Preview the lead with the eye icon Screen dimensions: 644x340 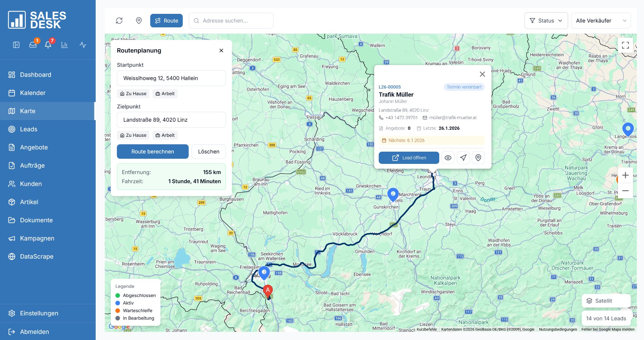click(448, 158)
